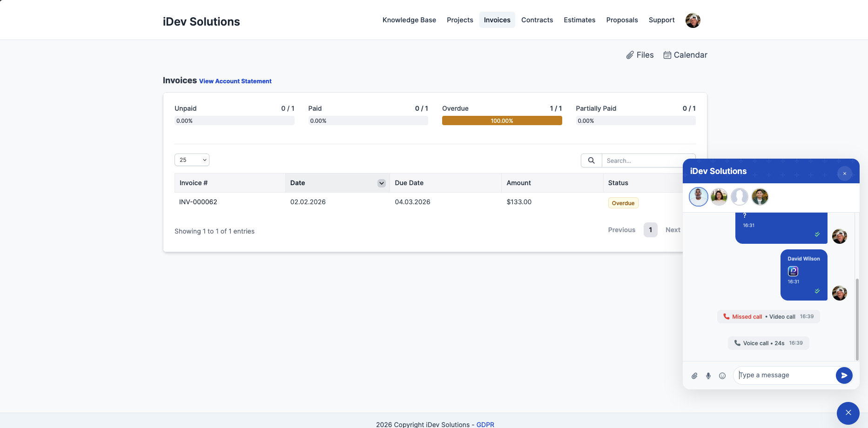The height and width of the screenshot is (428, 868).
Task: Close the chat panel header X
Action: click(x=845, y=174)
